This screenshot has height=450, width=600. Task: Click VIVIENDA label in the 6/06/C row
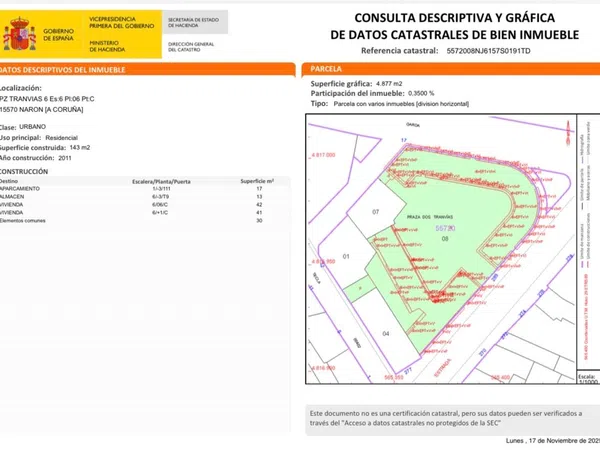[x=11, y=205]
